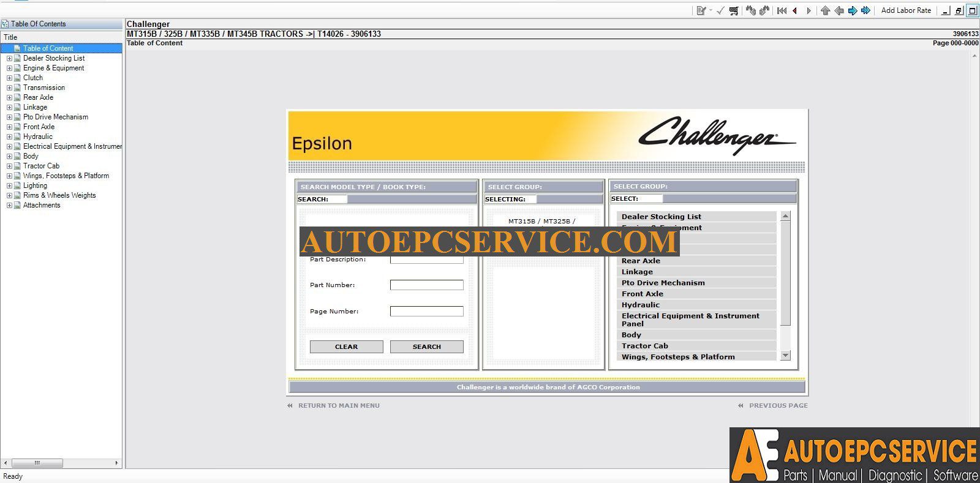Click the tree panel horizontal scrollbar thumb

pyautogui.click(x=37, y=463)
